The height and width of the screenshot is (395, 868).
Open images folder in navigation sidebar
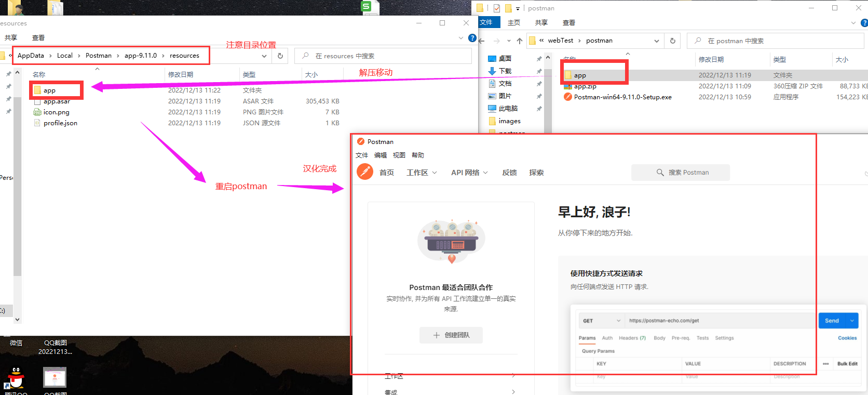(x=505, y=121)
